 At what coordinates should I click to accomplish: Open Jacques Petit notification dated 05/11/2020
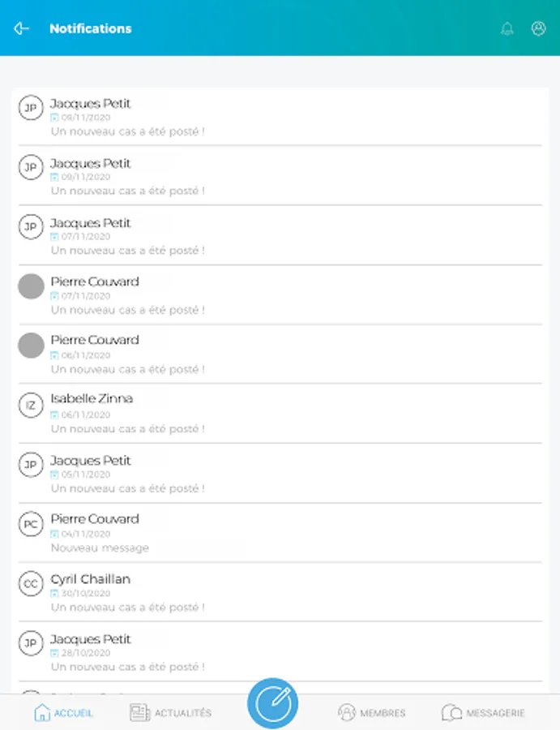pos(280,473)
